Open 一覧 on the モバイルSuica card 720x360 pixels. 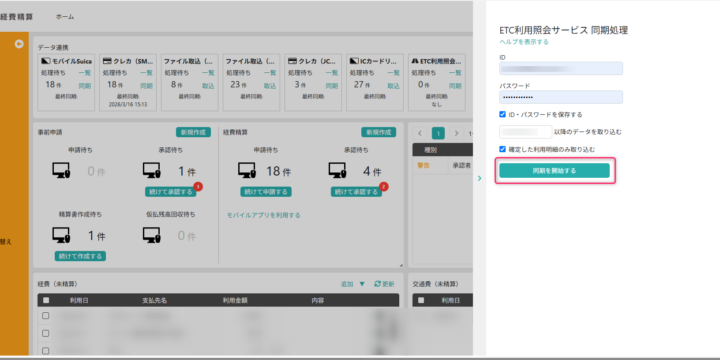click(84, 73)
